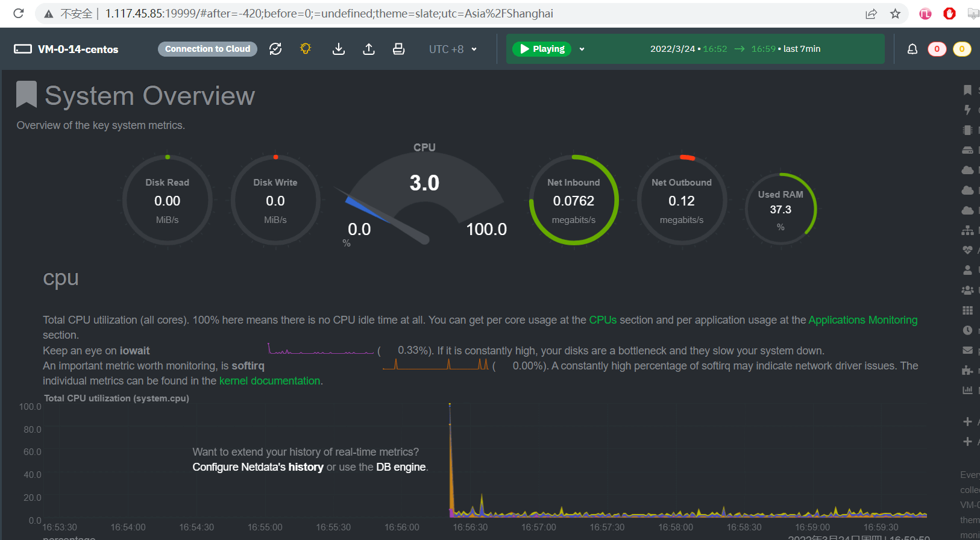Click the update check refresh icon
This screenshot has height=540, width=980.
click(275, 49)
